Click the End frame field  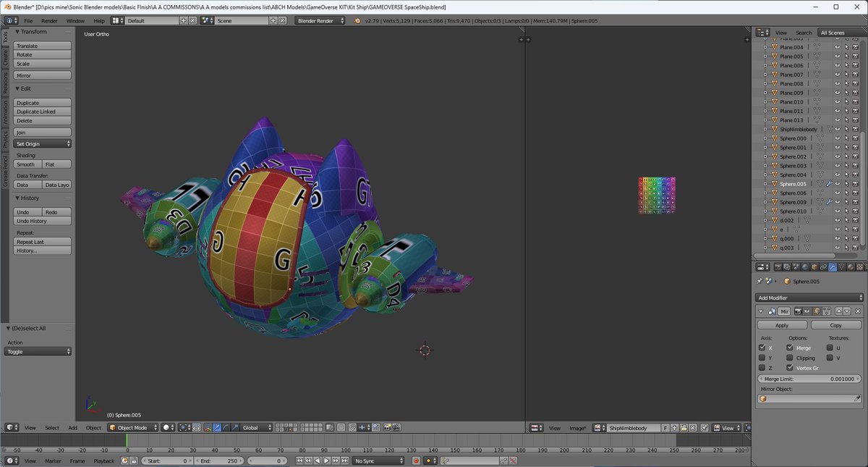[x=219, y=460]
